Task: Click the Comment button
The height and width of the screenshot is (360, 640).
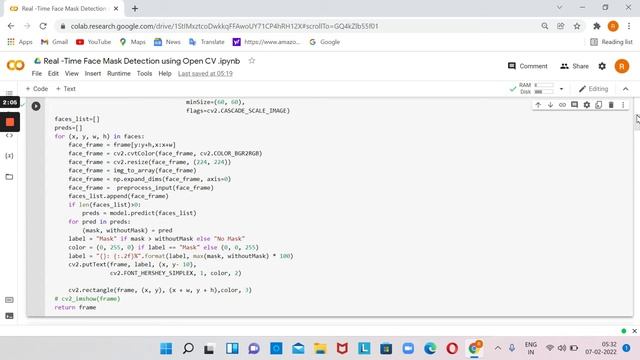Action: (527, 66)
